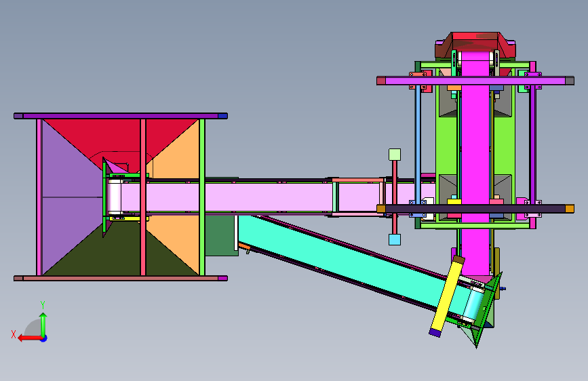Click the green Y axis arrow of triad
Image resolution: width=588 pixels, height=381 pixels.
point(43,325)
